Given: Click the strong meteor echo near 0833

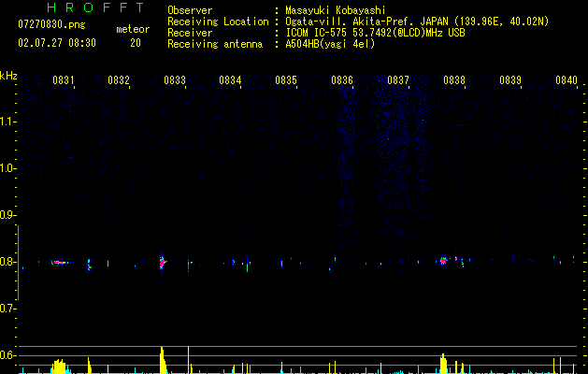Looking at the screenshot, I should (162, 262).
